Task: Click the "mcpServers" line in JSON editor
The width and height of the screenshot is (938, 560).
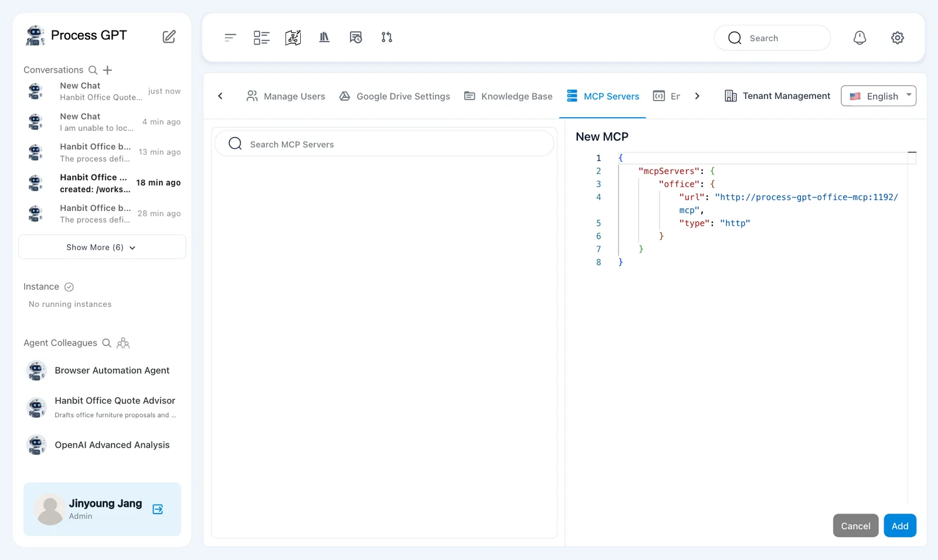Action: (x=677, y=171)
